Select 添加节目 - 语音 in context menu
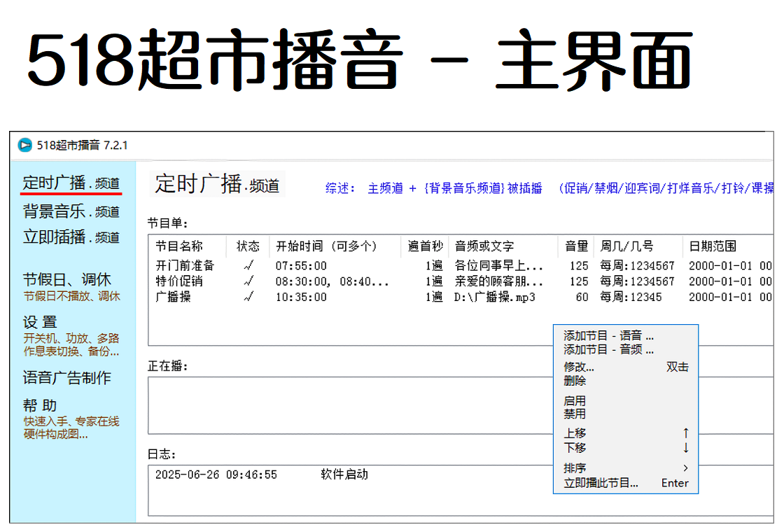The image size is (784, 532). pyautogui.click(x=608, y=336)
